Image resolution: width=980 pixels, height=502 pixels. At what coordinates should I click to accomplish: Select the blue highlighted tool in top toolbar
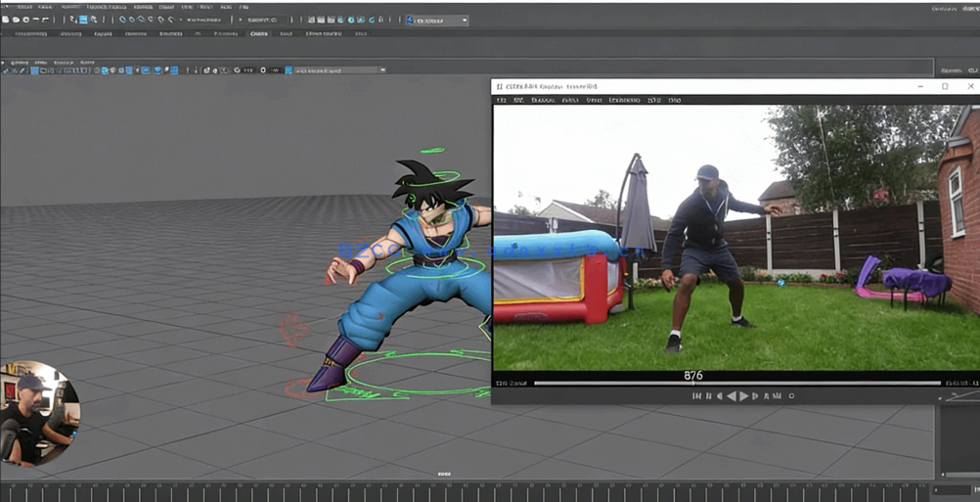(x=83, y=20)
